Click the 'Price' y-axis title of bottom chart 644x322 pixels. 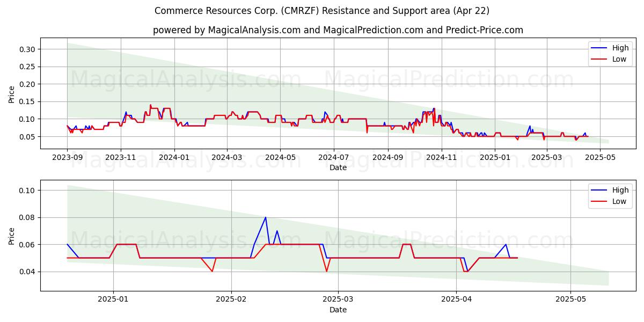(x=12, y=236)
